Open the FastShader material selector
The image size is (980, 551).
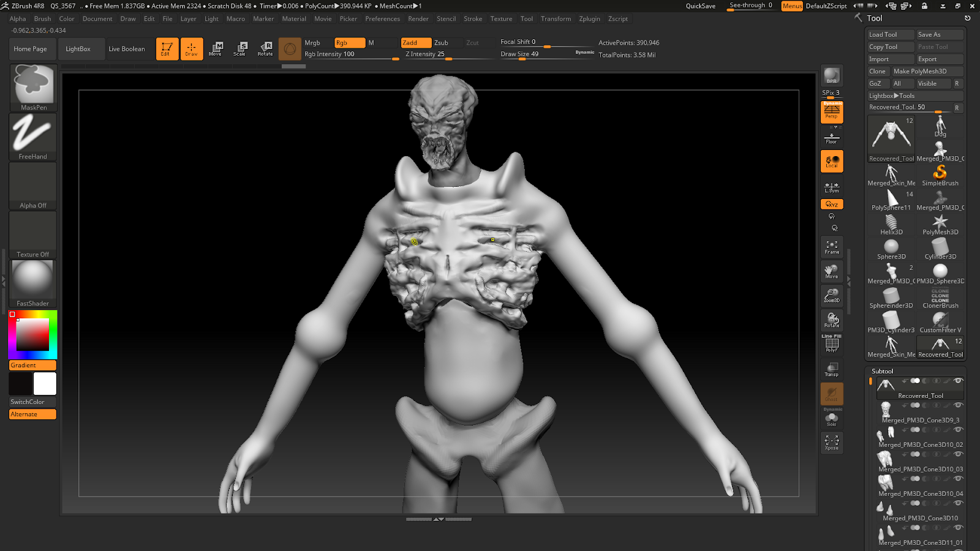[33, 283]
